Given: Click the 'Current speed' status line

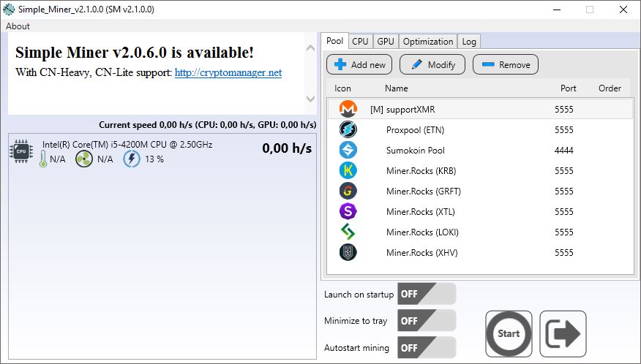Looking at the screenshot, I should 208,125.
